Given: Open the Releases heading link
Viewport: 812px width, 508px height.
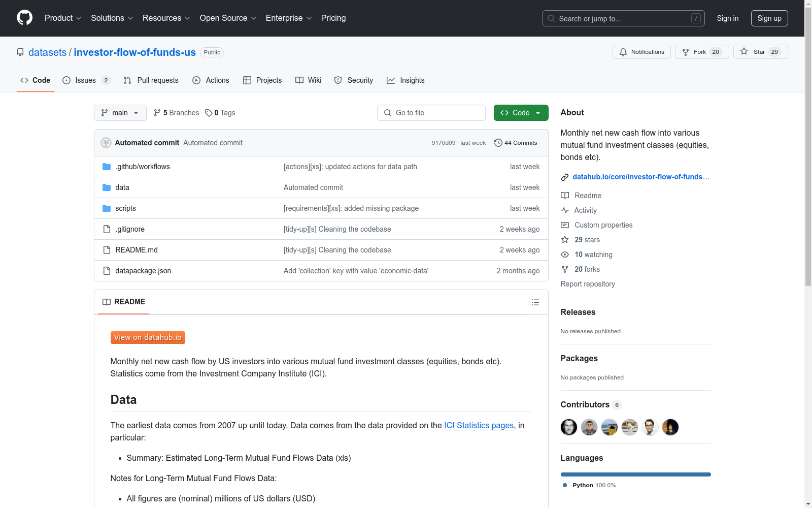Looking at the screenshot, I should 578,312.
